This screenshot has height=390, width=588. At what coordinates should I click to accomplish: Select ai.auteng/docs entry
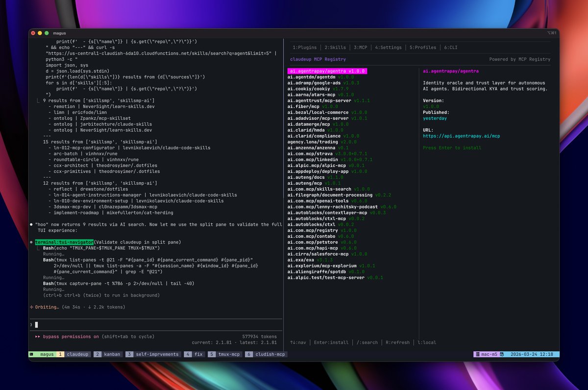point(315,177)
